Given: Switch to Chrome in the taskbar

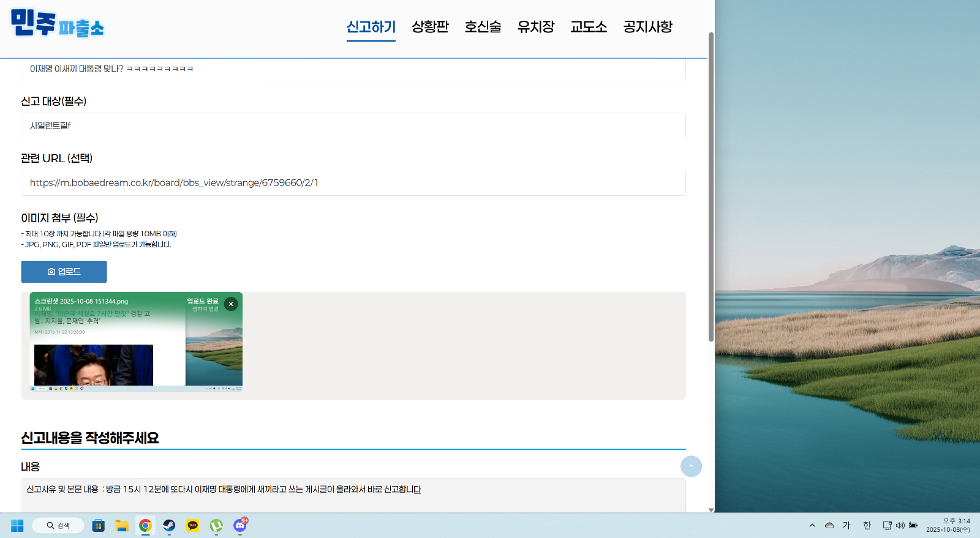Looking at the screenshot, I should coord(145,526).
